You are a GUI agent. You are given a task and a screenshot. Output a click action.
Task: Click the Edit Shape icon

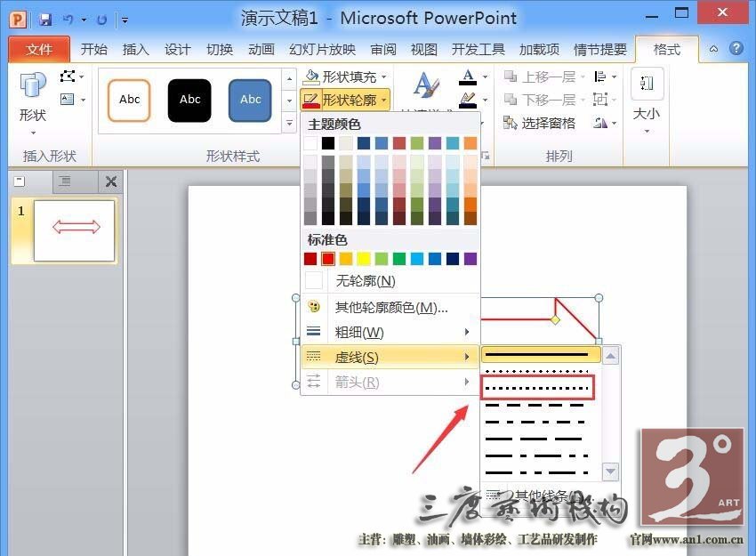pos(68,77)
